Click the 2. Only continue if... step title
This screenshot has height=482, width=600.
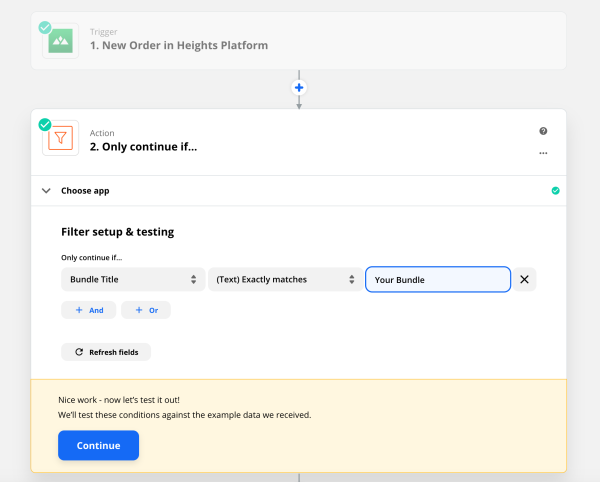(x=143, y=147)
